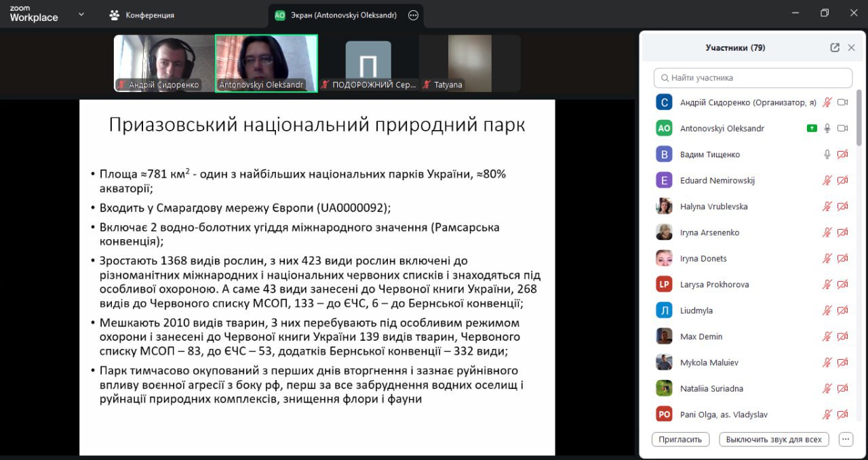Screen dimensions: 868x460
Task: Select ПОДОРОЖНИЙ Сер... video thumbnail
Action: (x=368, y=63)
